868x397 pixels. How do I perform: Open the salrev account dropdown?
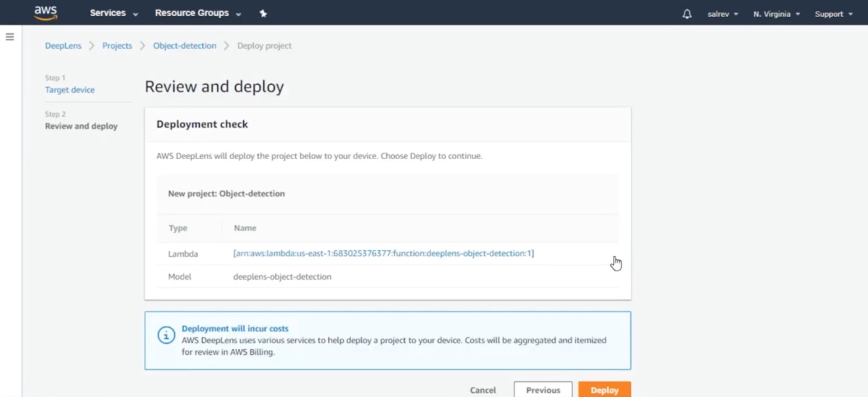tap(723, 14)
